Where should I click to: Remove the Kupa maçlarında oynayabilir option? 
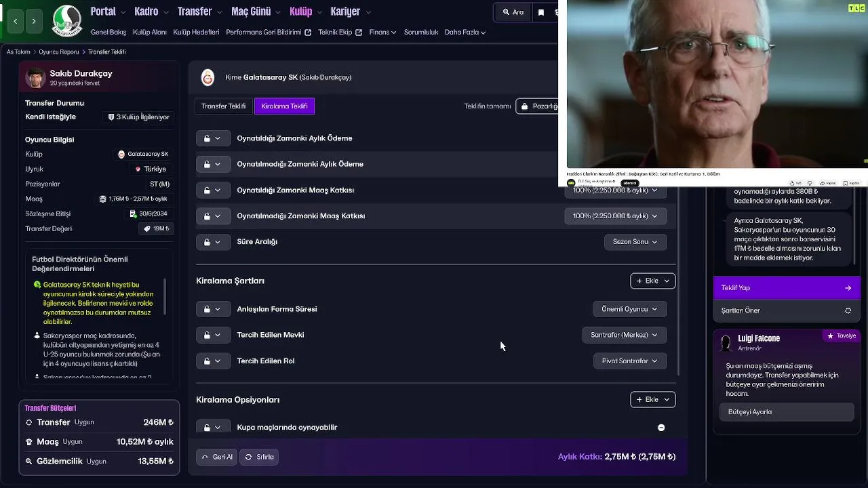point(661,428)
